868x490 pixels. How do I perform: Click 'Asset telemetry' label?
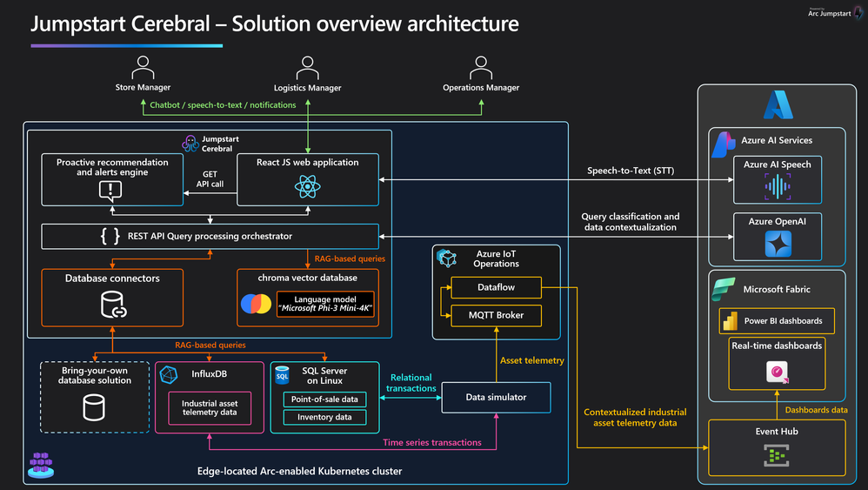click(x=532, y=360)
